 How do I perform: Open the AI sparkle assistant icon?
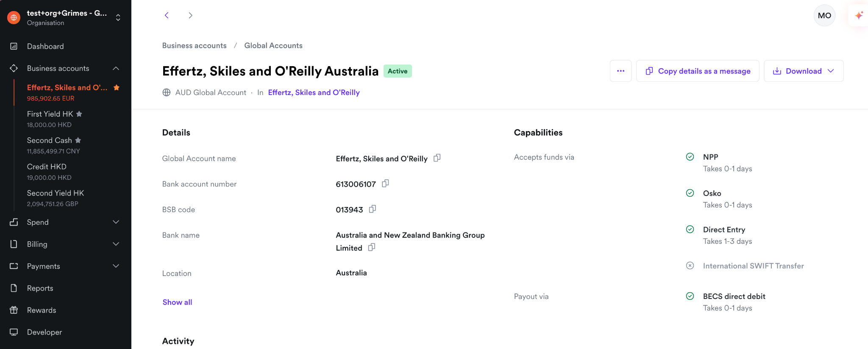[859, 16]
